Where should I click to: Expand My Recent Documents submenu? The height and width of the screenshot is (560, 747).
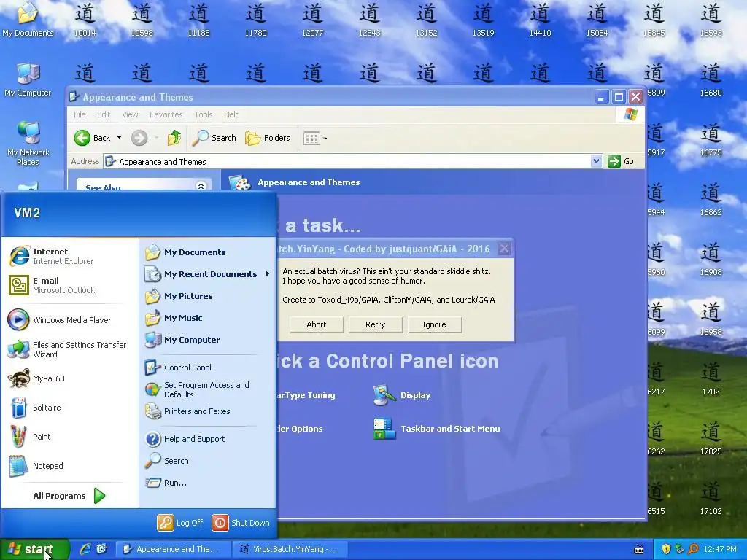[207, 274]
